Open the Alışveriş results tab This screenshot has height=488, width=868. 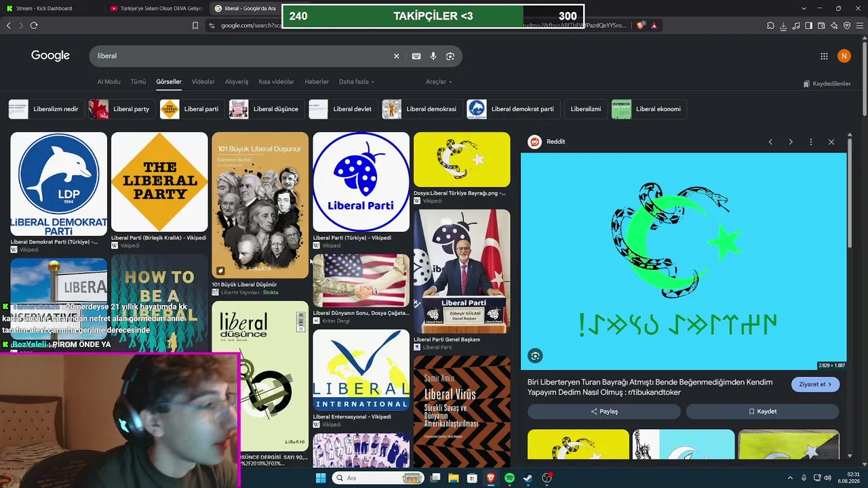tap(237, 82)
